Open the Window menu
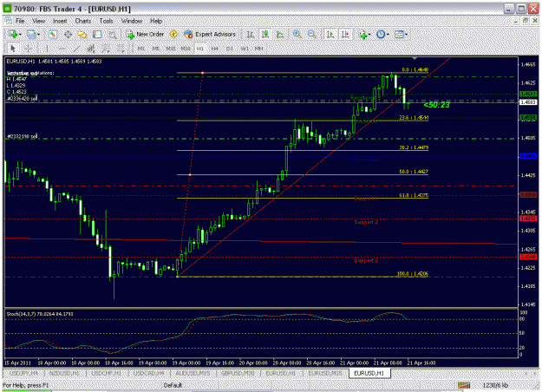542x392 pixels. click(x=132, y=21)
